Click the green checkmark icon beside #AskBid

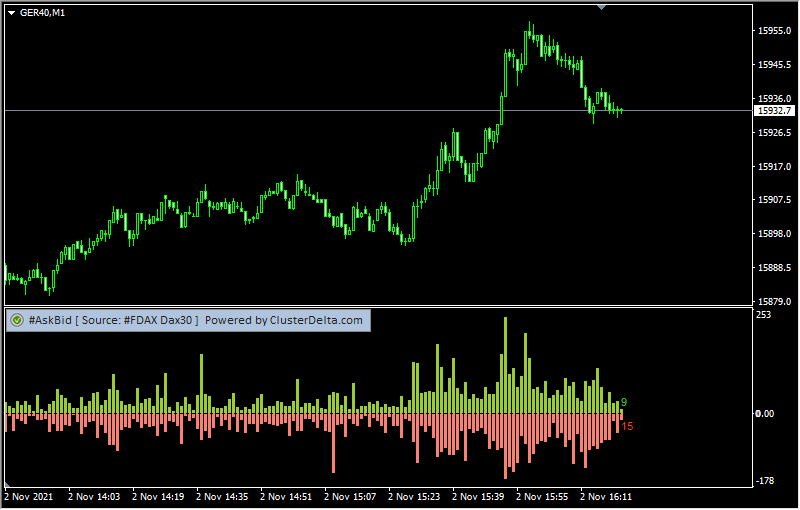(x=17, y=320)
